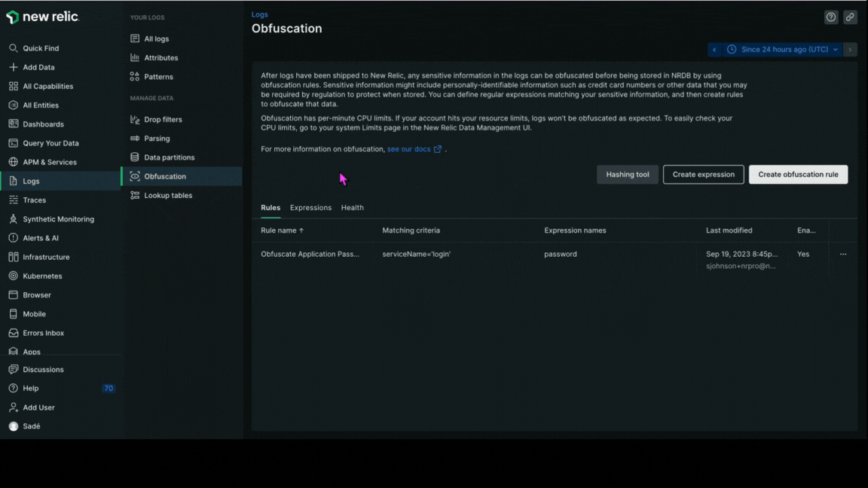This screenshot has width=868, height=488.
Task: Expand the Since 24 hours ago time picker
Action: 782,50
